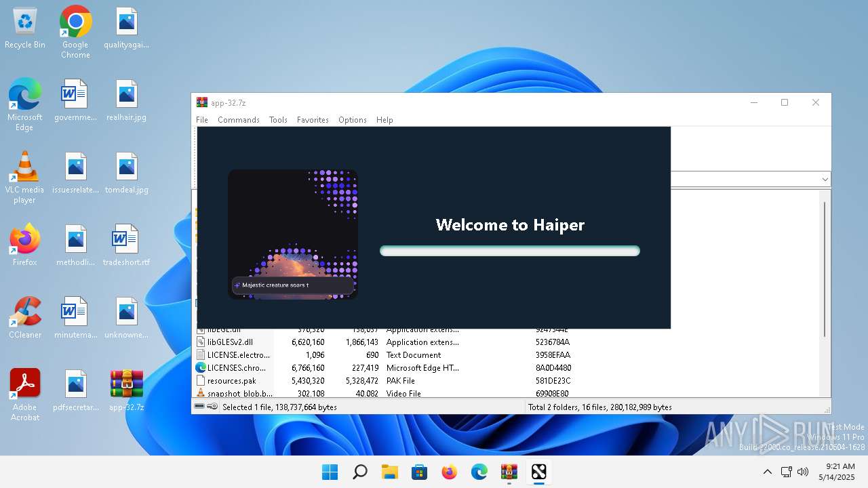Click the 'PAK File' type cell
868x488 pixels.
[x=400, y=381]
